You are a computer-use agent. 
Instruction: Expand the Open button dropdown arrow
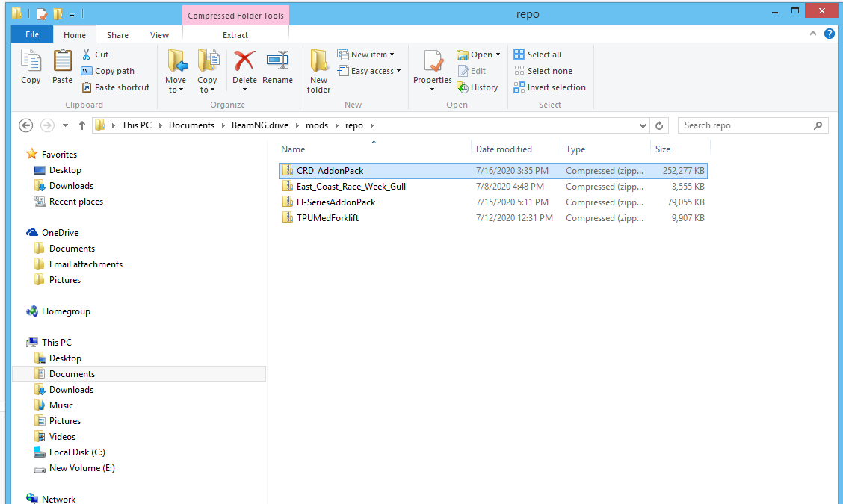[x=498, y=55]
